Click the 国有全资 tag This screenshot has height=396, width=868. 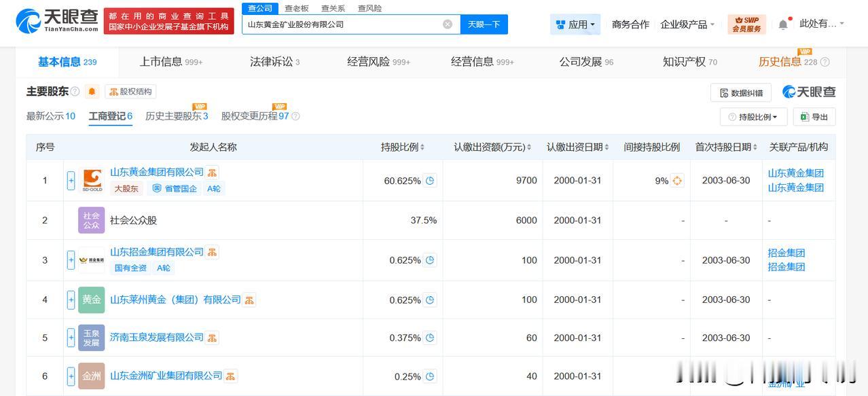pos(130,268)
